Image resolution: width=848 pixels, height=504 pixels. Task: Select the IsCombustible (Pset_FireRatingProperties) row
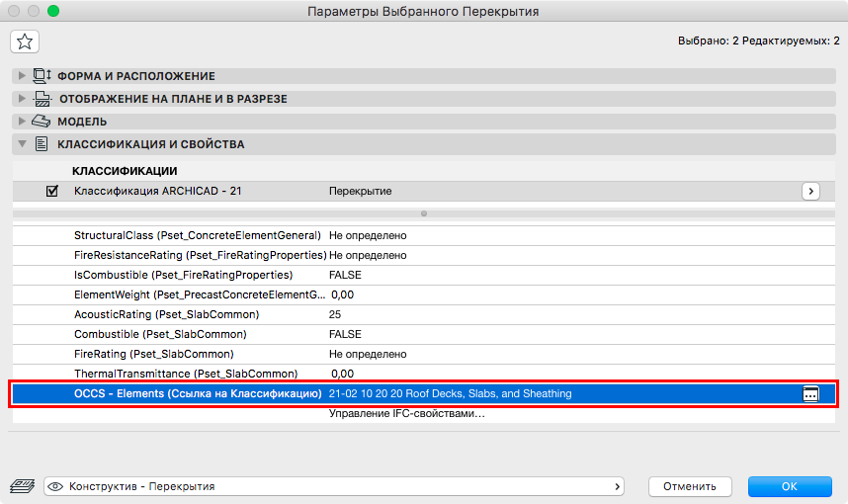424,276
